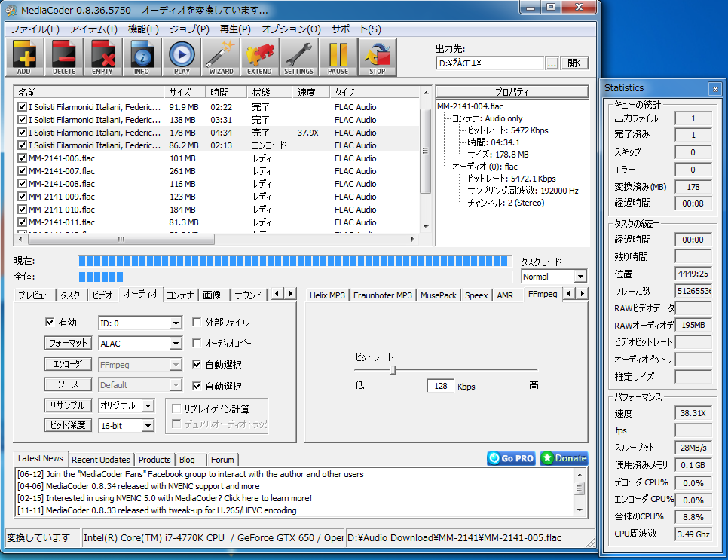Open the SETTINGS wrench icon
Viewport: 728px width, 560px height.
tap(298, 57)
